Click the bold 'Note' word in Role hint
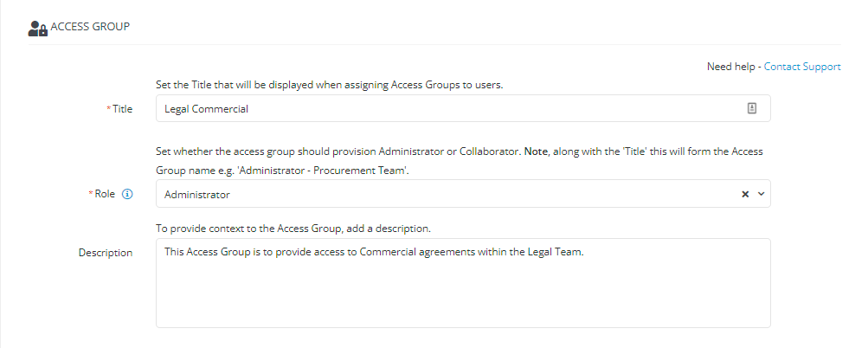The height and width of the screenshot is (348, 868). tap(535, 151)
